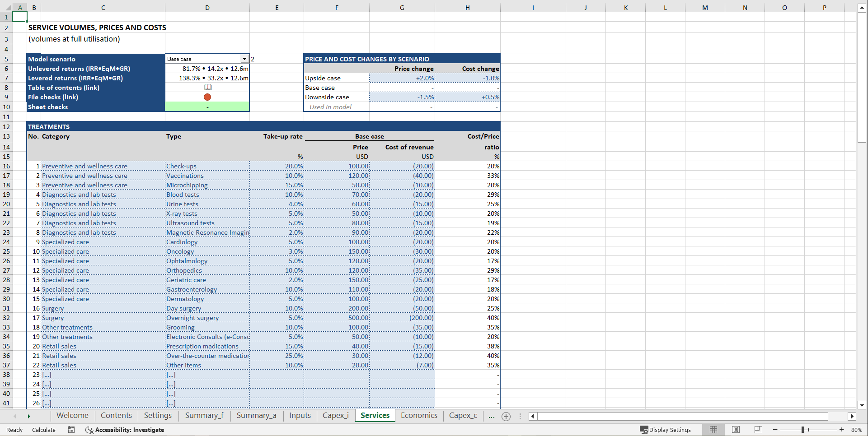Open the Base case scenario dropdown

pyautogui.click(x=244, y=59)
